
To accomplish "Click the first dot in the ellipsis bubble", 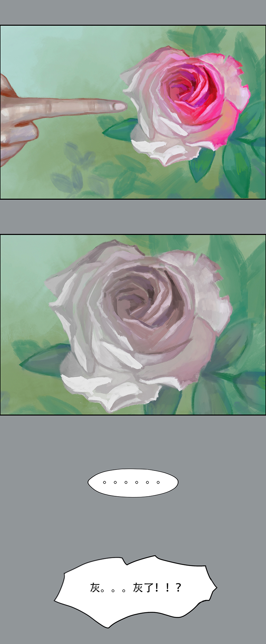I will [104, 482].
